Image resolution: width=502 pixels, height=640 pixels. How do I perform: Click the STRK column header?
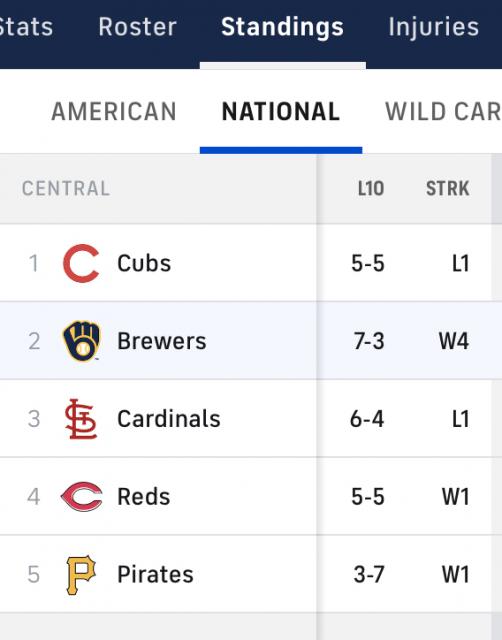coord(448,189)
